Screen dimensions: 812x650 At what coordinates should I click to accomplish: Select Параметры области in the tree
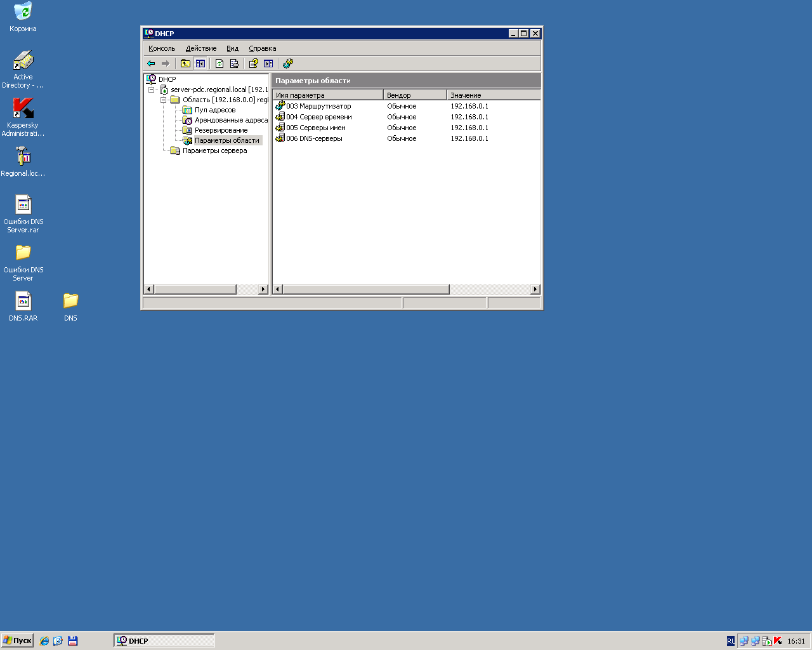pyautogui.click(x=227, y=140)
